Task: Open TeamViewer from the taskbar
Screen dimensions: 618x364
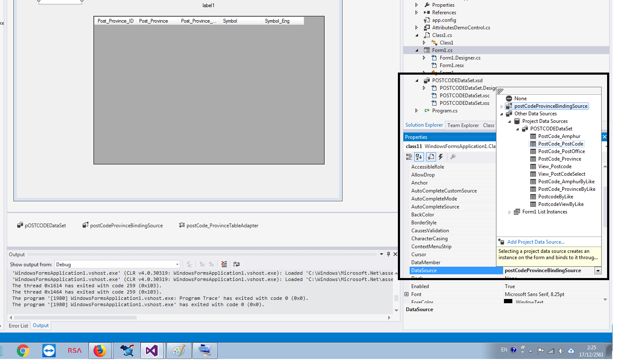Action: click(49, 351)
